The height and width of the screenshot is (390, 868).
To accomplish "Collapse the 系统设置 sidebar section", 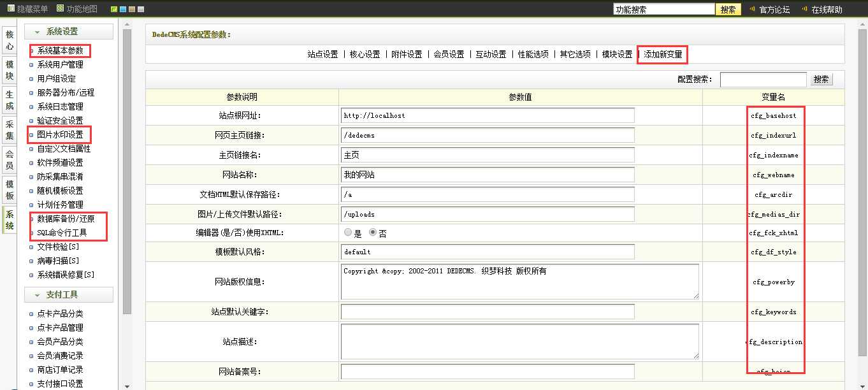I will (69, 32).
